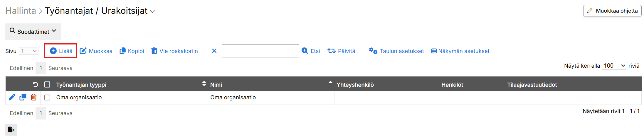Open Taulun asetukset table settings
Viewport: 644px width, 140px height.
pyautogui.click(x=396, y=51)
